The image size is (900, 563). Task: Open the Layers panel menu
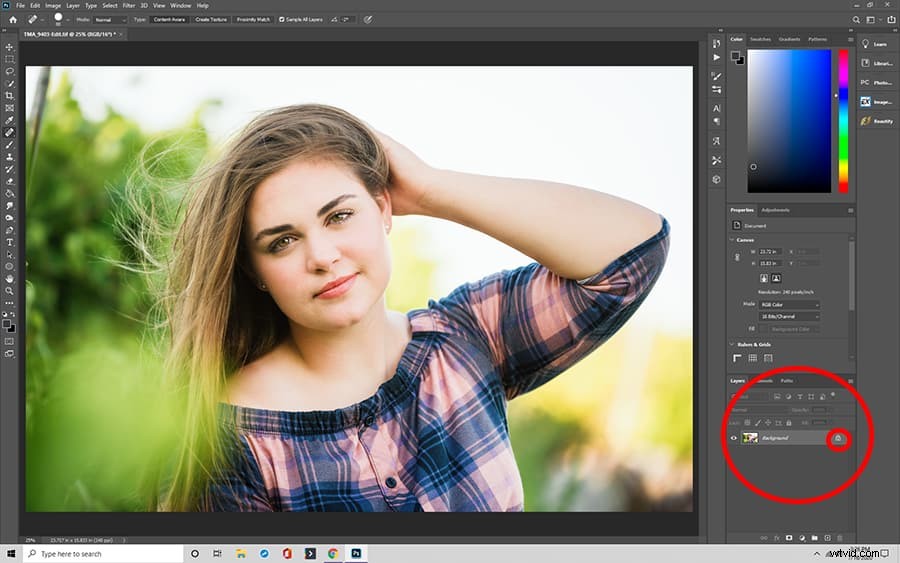point(851,380)
